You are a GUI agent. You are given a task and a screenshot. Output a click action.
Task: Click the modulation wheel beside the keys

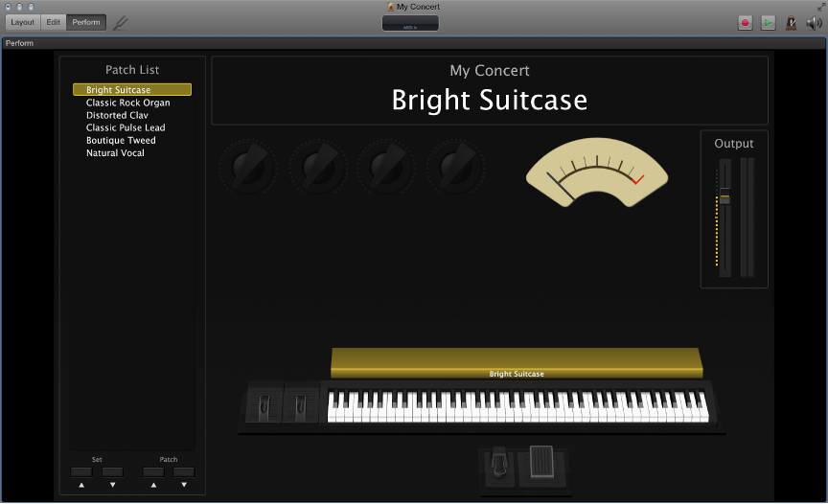coord(300,405)
